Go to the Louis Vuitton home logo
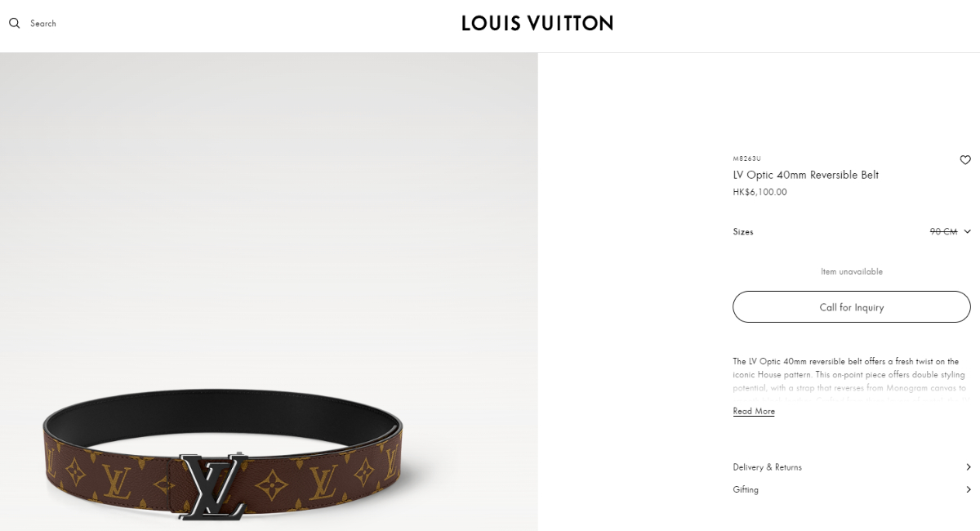Viewport: 980px width, 531px height. pos(537,23)
